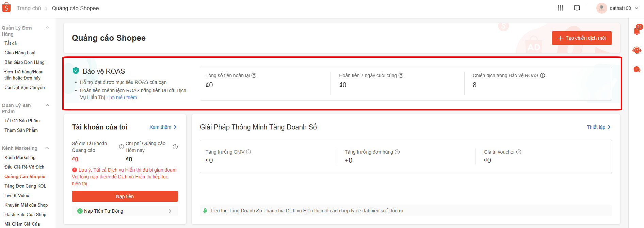Click help icon beside Số dư Tài khoản Quảng cáo

click(121, 147)
